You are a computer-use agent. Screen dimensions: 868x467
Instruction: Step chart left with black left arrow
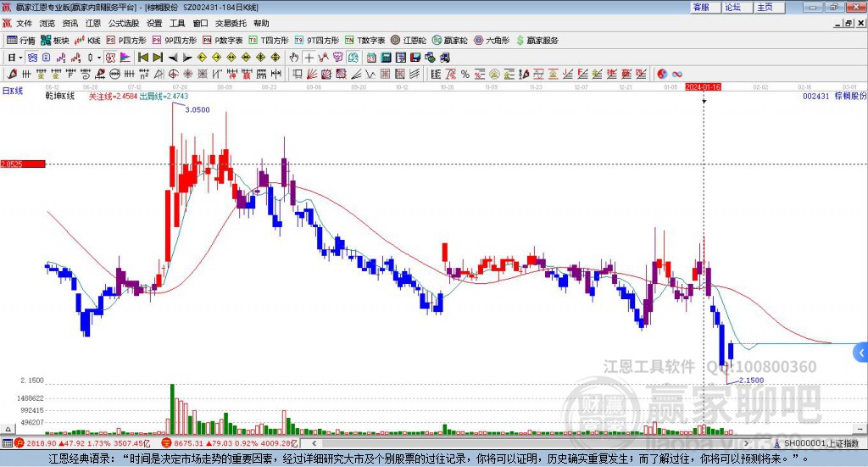173,58
